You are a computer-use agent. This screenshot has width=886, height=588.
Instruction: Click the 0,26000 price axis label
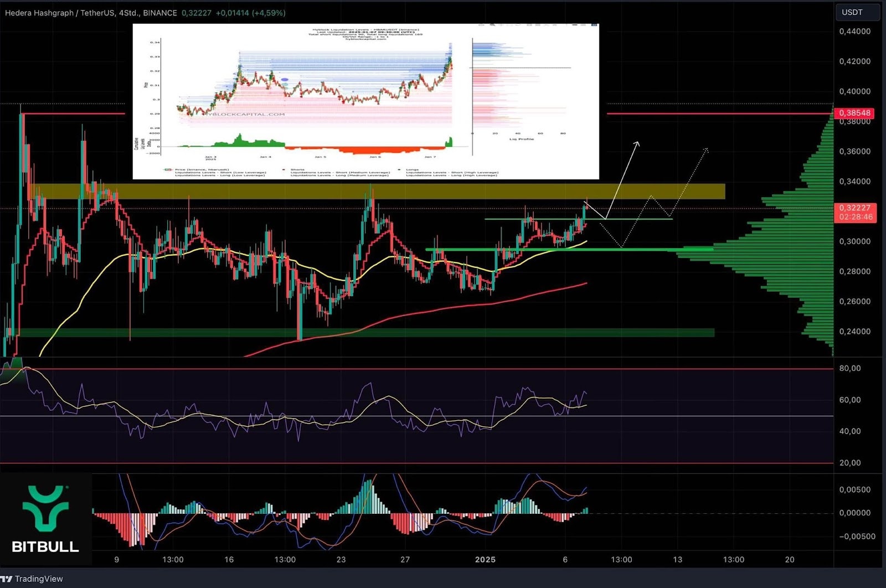pyautogui.click(x=855, y=302)
